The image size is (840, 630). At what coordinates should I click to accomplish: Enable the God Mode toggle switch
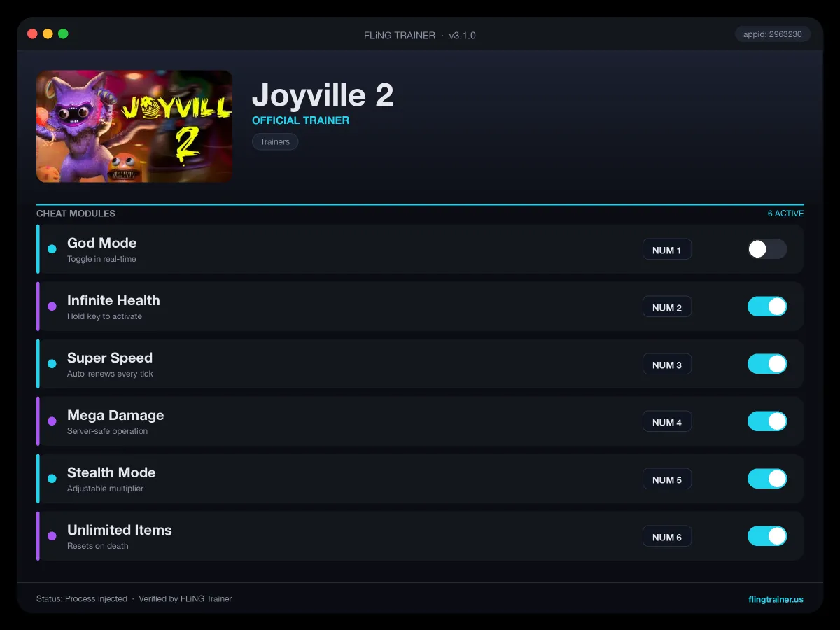coord(767,249)
